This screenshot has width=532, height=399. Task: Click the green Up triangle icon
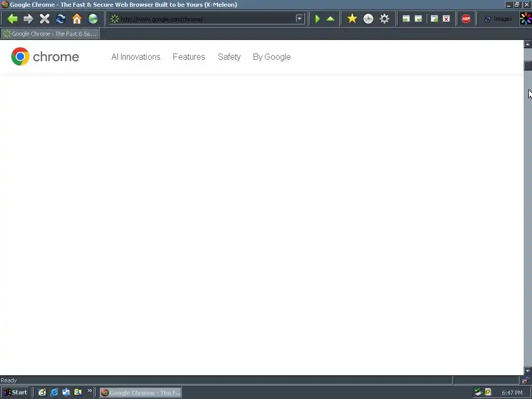coord(330,19)
